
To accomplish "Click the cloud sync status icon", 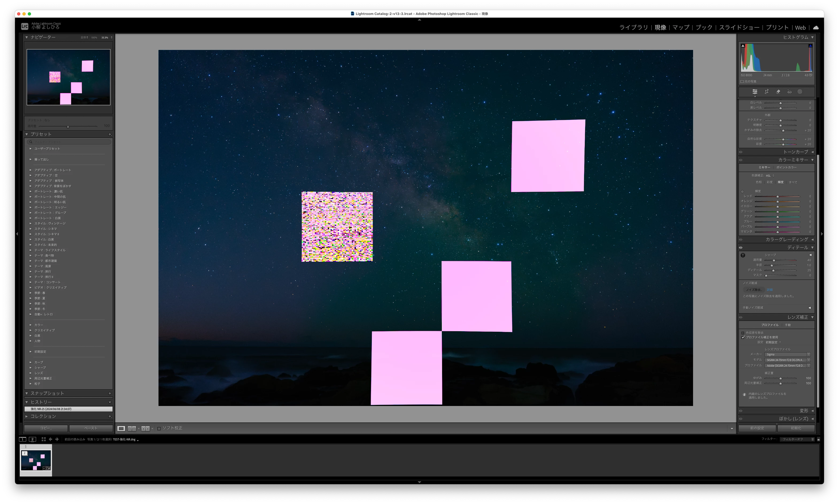I will coord(816,28).
